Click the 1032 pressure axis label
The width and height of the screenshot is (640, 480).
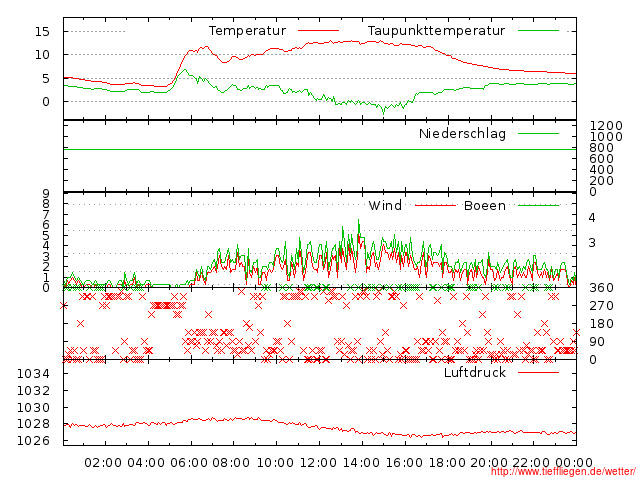click(33, 391)
